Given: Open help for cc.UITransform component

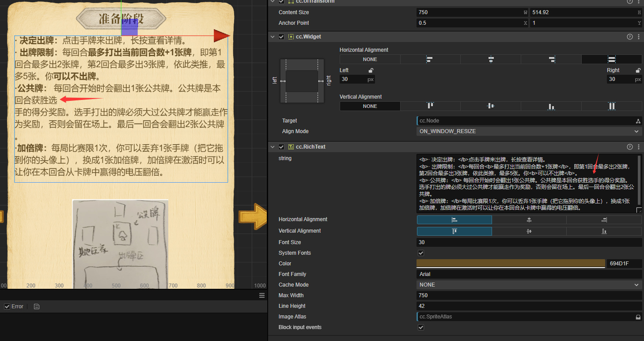Looking at the screenshot, I should (x=630, y=1).
